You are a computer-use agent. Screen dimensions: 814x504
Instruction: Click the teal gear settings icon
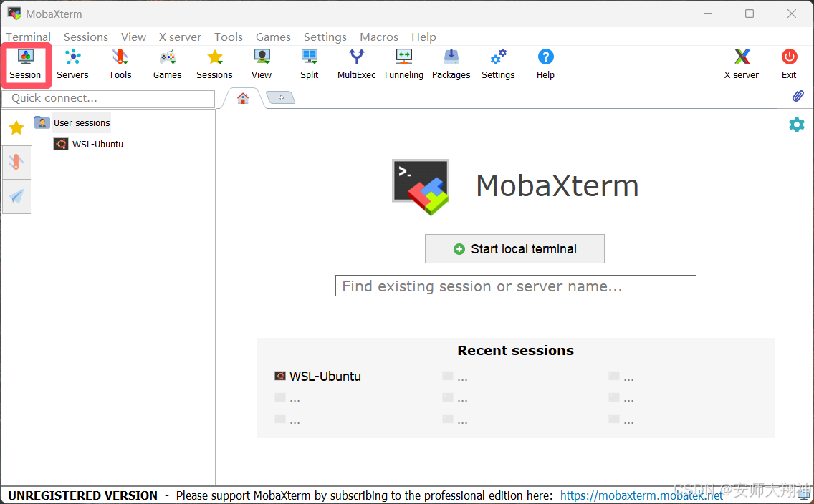[x=796, y=125]
